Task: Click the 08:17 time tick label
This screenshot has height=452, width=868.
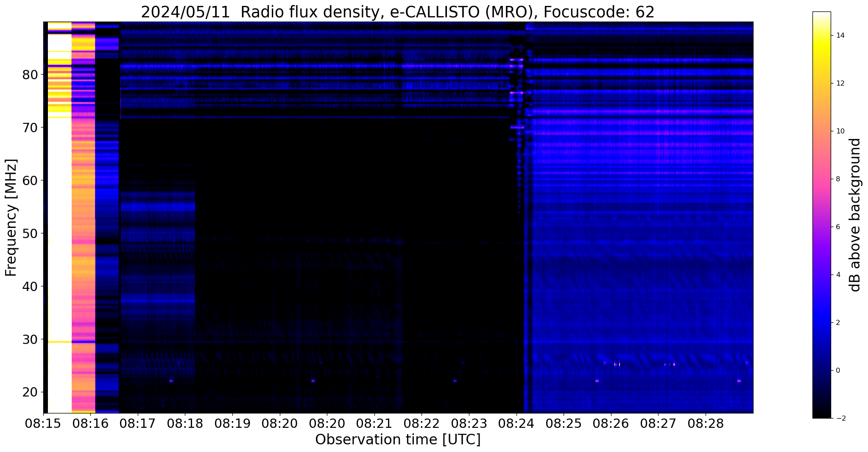Action: pos(137,423)
